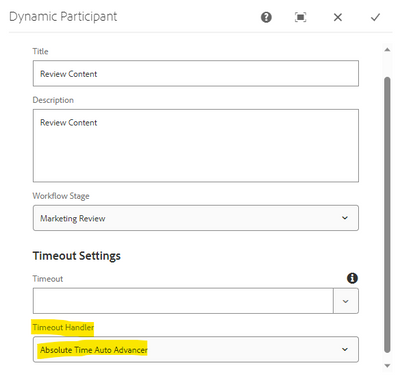Image resolution: width=400 pixels, height=379 pixels.
Task: Toggle the fullscreen dialog icon
Action: (x=301, y=17)
